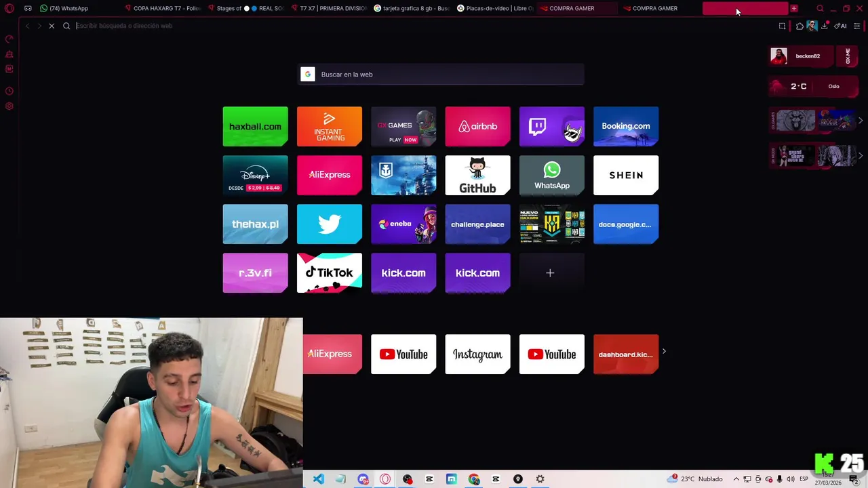Open the SHEIN speed dial tile

click(626, 175)
